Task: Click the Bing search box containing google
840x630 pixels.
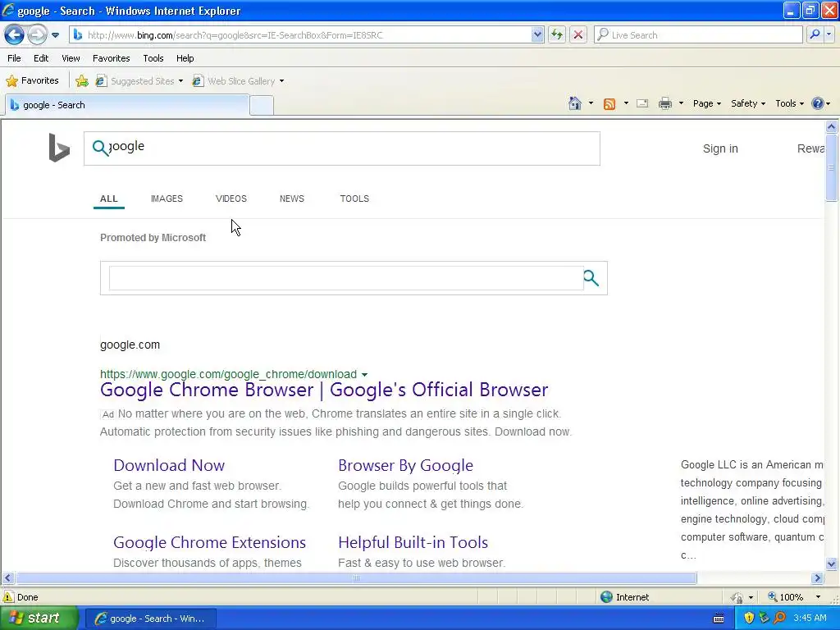Action: [342, 148]
